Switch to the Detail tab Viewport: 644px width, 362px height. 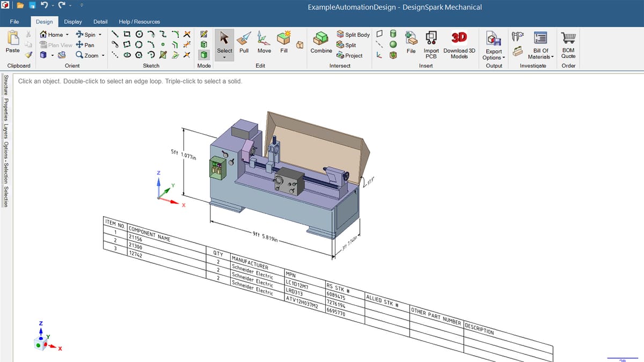(x=100, y=21)
